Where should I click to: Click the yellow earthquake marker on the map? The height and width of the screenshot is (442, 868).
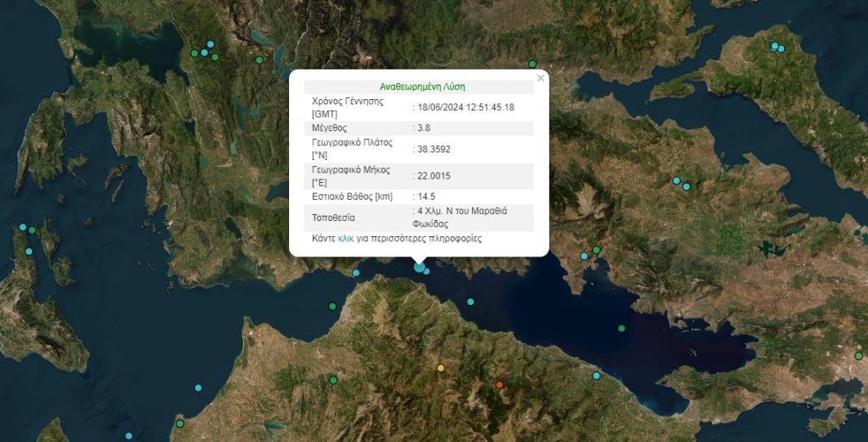pos(441,368)
